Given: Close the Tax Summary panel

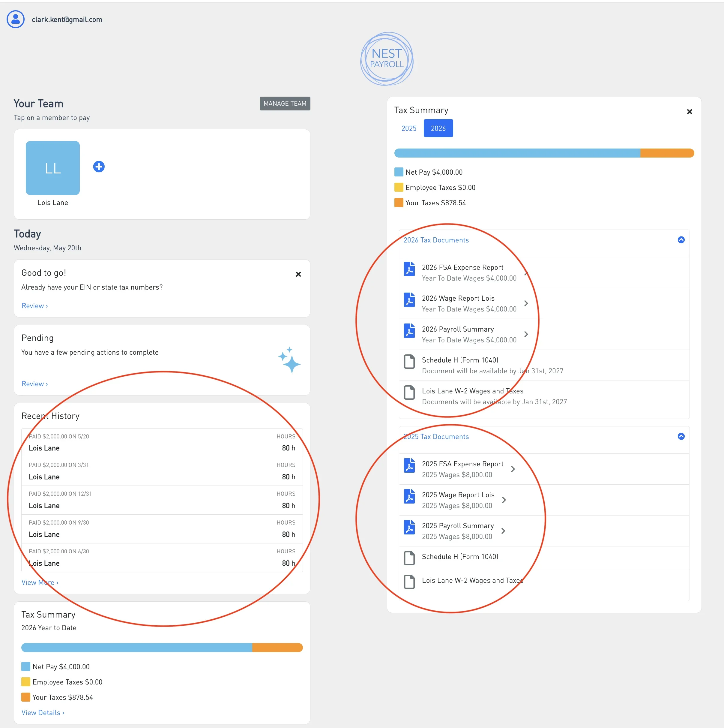Looking at the screenshot, I should (689, 112).
